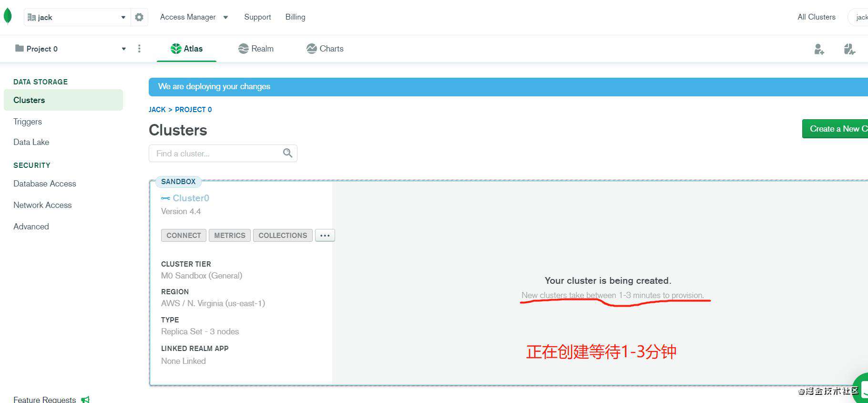This screenshot has width=868, height=403.
Task: Click the Create a New Cluster button
Action: tap(835, 129)
